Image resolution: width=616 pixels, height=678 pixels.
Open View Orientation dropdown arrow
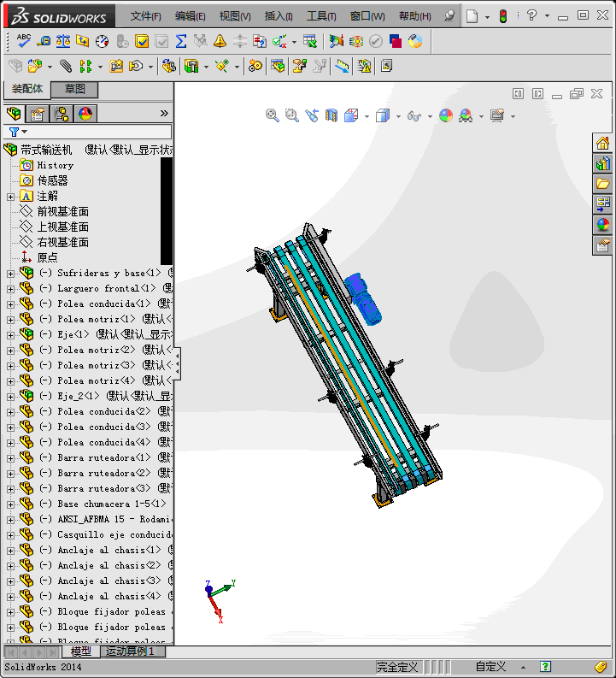(367, 116)
